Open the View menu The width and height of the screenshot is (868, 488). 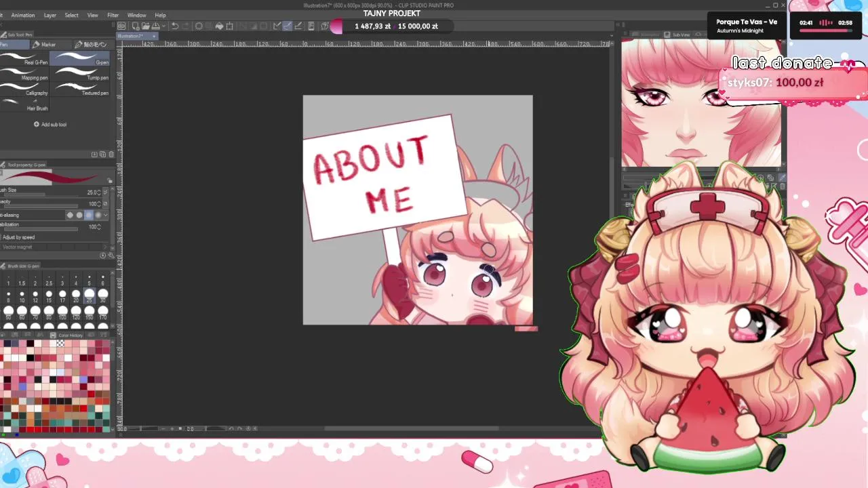click(92, 15)
